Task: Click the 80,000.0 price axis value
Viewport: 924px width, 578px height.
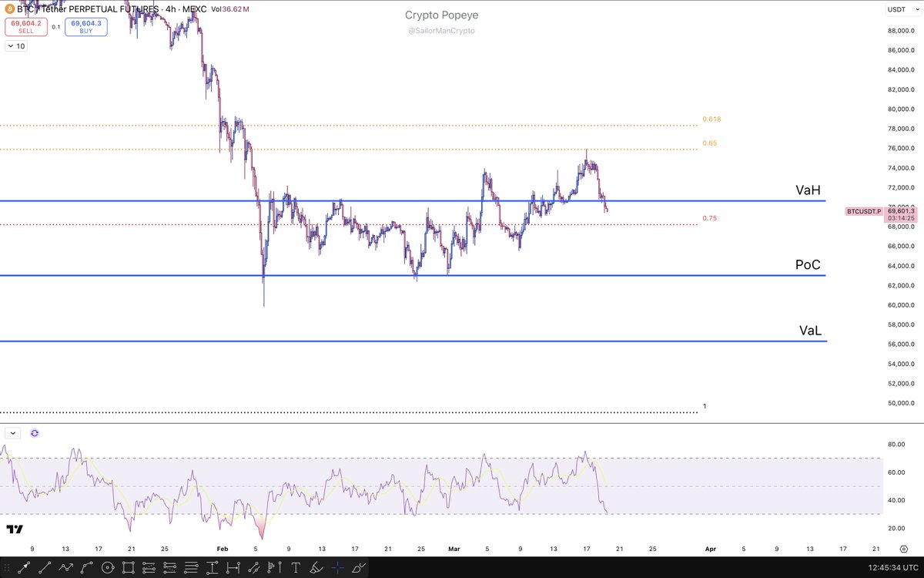Action: [x=900, y=109]
